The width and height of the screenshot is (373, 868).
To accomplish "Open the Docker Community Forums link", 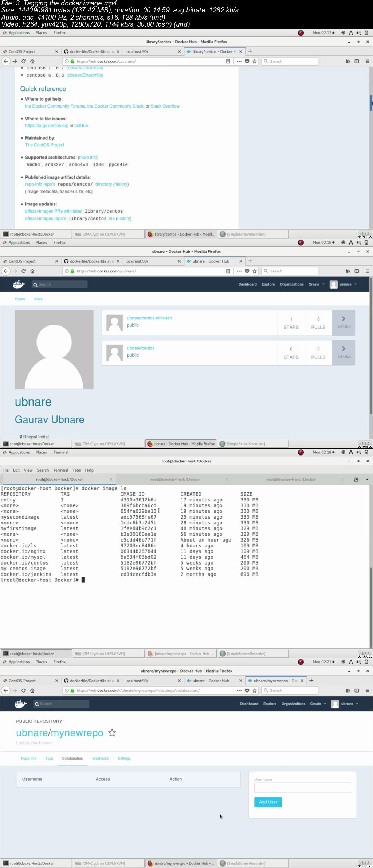I will click(55, 106).
